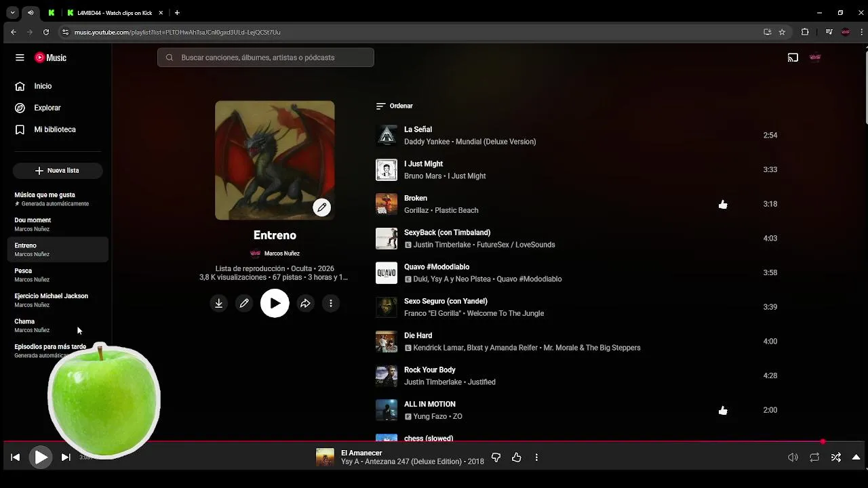
Task: Play I Just Might track thumbnail
Action: coord(387,169)
